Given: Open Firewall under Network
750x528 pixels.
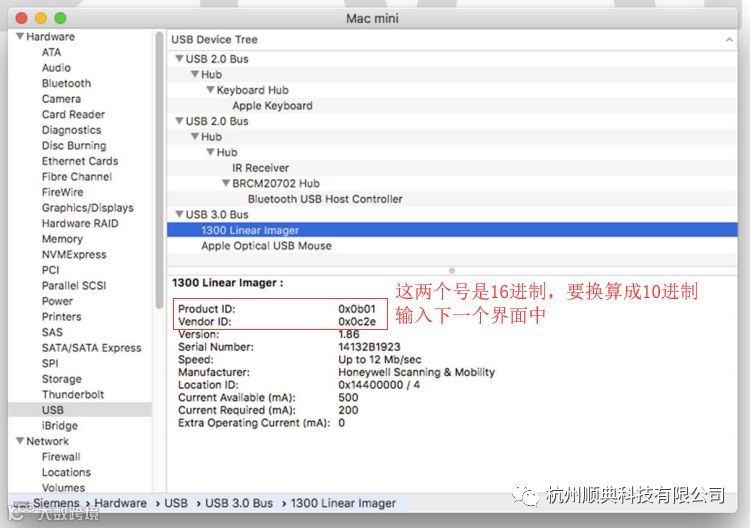Looking at the screenshot, I should click(61, 456).
